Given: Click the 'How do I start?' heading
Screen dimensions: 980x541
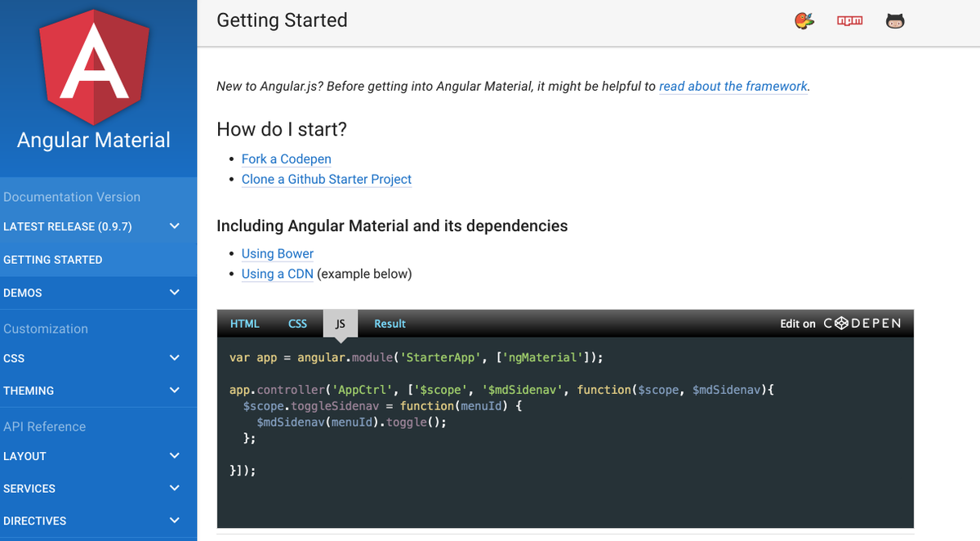Looking at the screenshot, I should click(x=282, y=129).
